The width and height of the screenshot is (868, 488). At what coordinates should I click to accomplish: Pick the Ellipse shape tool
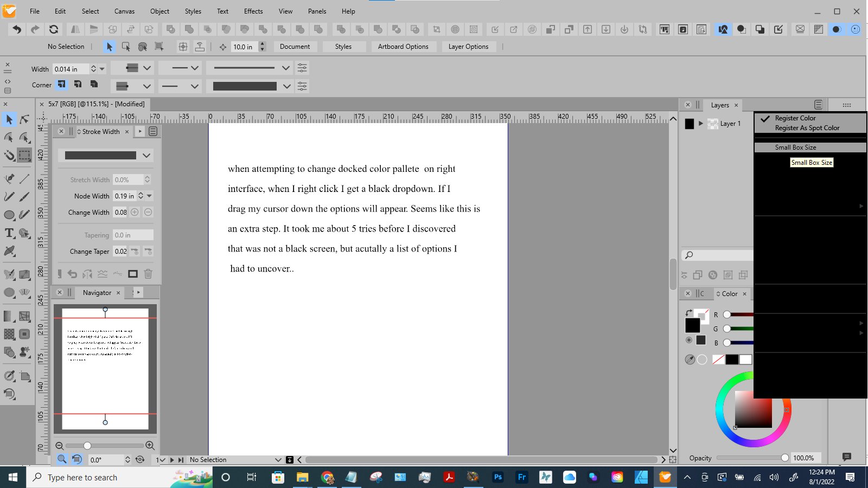[9, 215]
